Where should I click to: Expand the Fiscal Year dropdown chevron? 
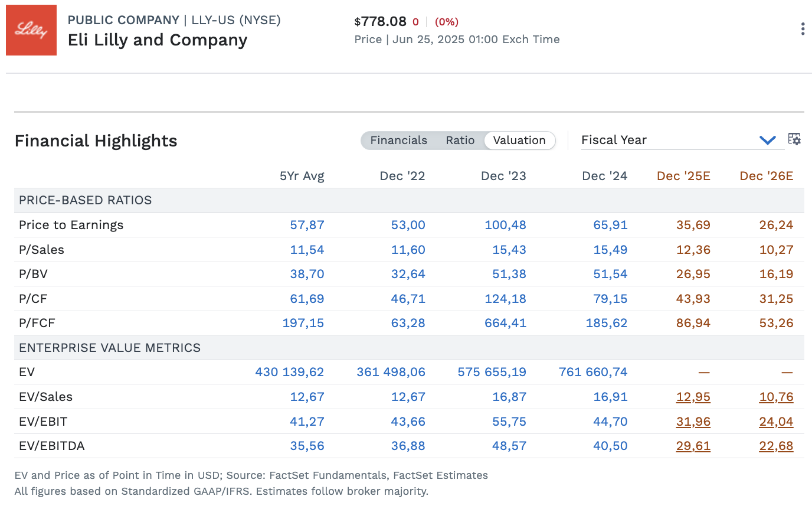tap(767, 141)
